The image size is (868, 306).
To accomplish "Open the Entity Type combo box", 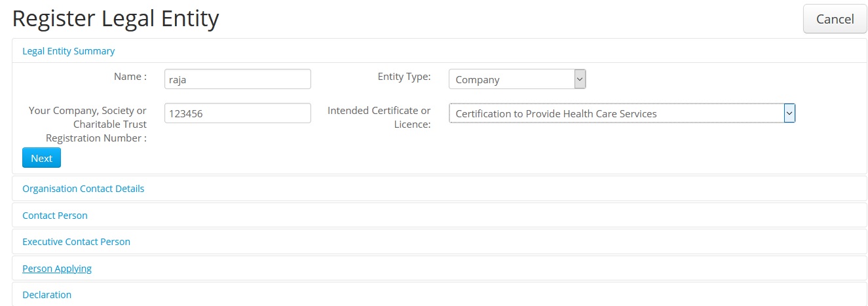I will coord(511,79).
